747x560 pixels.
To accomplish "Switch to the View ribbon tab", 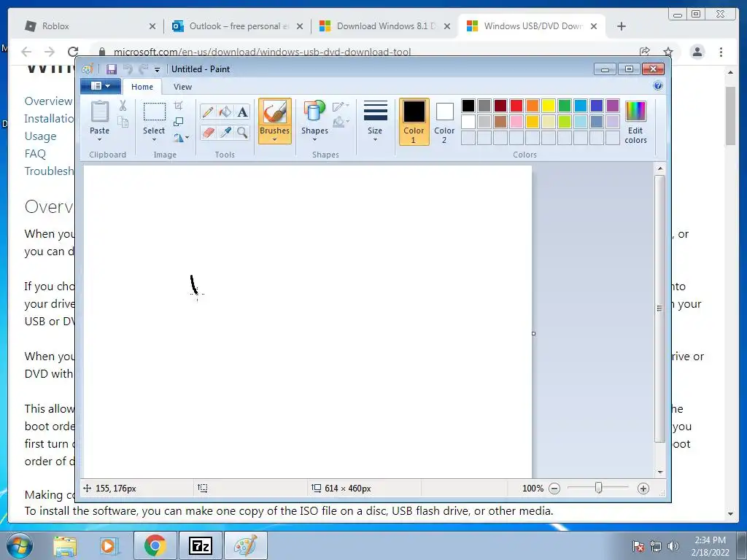I will click(x=182, y=87).
